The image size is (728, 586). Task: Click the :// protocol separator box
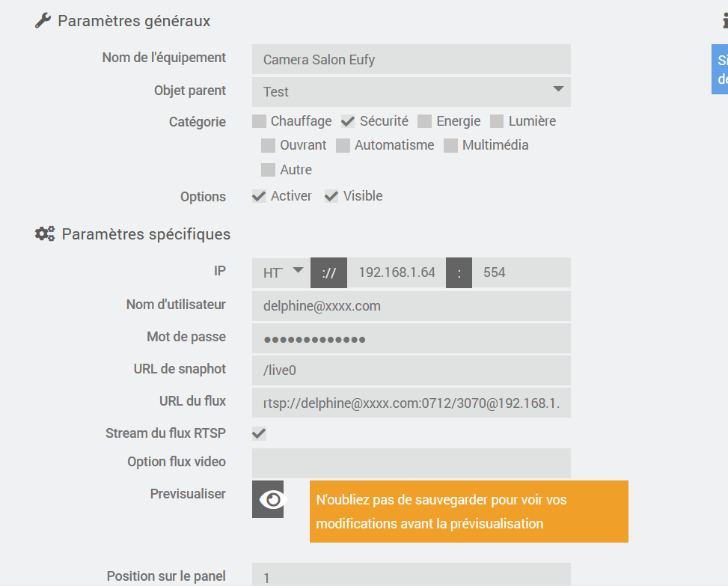coord(328,272)
